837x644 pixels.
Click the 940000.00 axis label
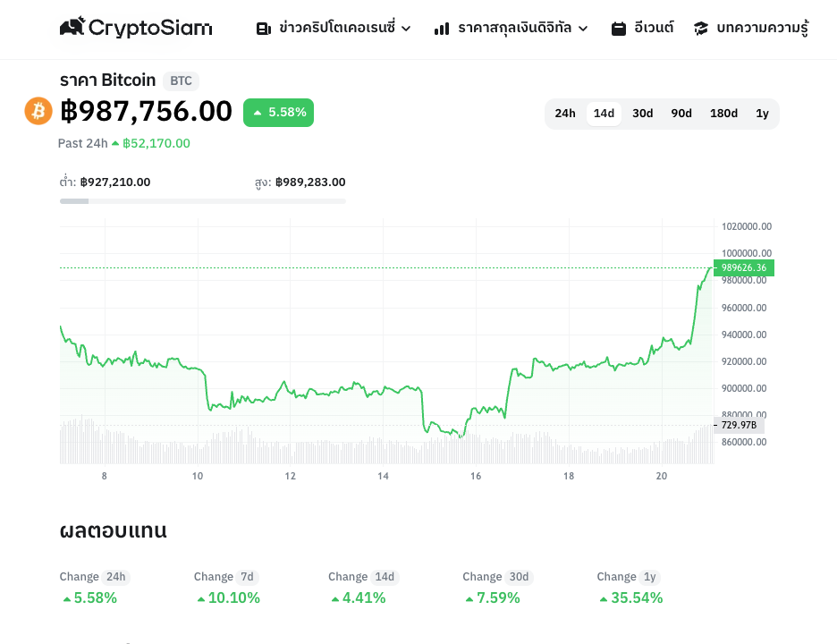click(x=744, y=335)
